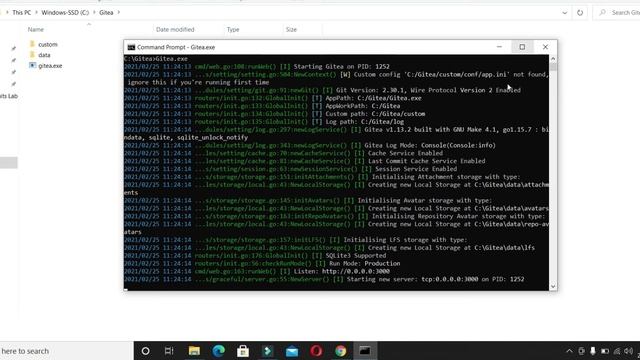The image size is (640, 360).
Task: Open Mail app from taskbar
Action: [x=292, y=351]
